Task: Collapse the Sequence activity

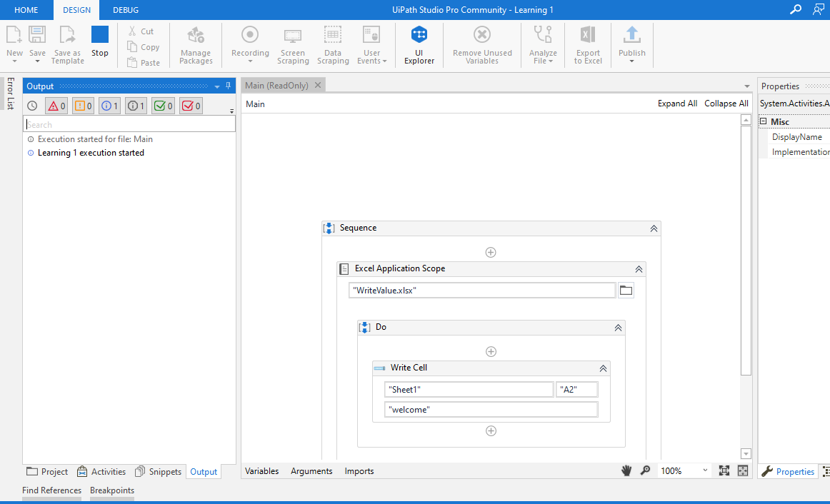Action: (654, 228)
